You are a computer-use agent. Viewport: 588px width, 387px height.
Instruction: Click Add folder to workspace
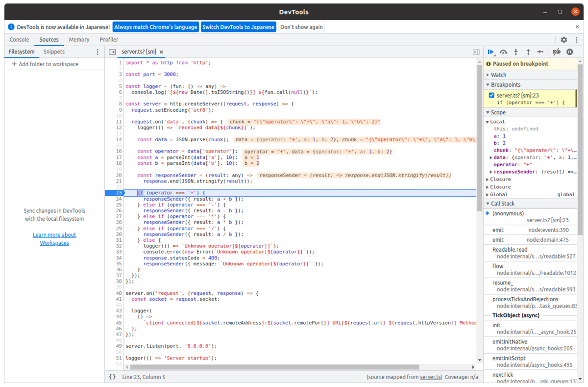(45, 64)
